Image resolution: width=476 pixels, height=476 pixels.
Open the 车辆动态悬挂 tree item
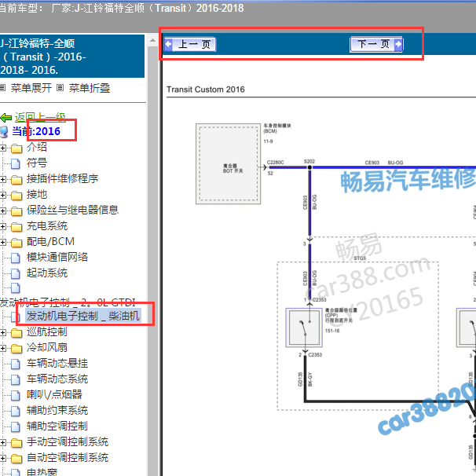pyautogui.click(x=57, y=364)
